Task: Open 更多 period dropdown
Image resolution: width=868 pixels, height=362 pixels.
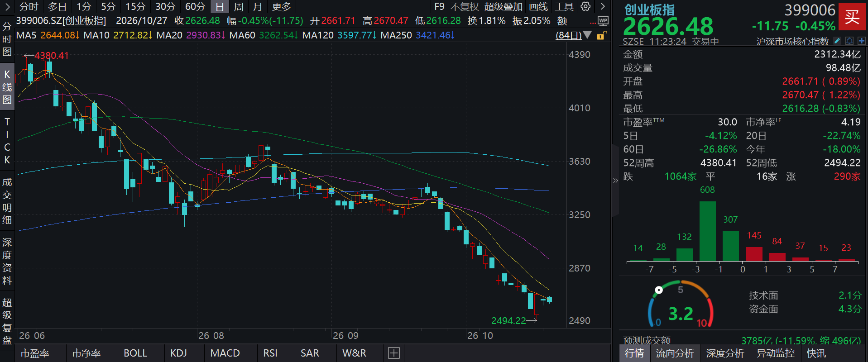Action: coord(282,6)
